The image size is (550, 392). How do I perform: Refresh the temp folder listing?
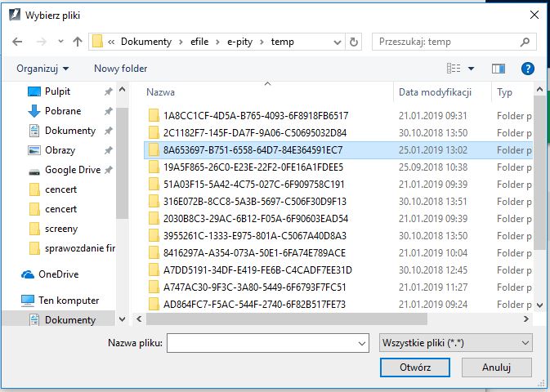tap(354, 42)
